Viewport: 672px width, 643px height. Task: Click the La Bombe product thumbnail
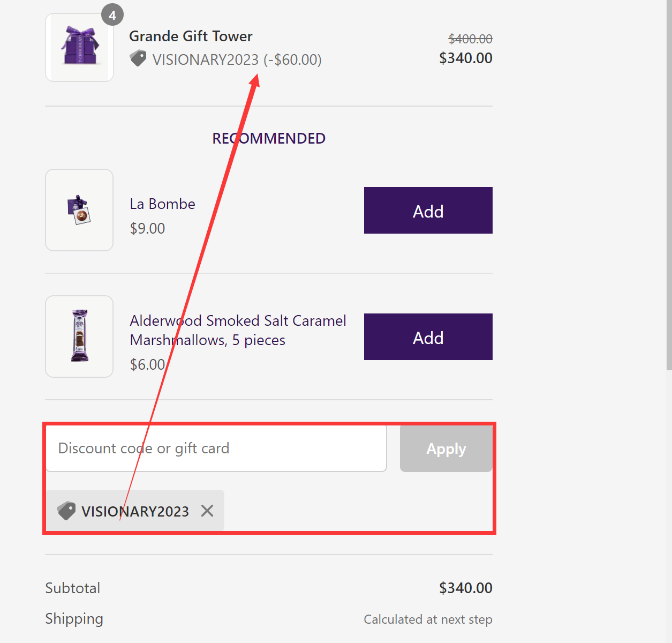click(79, 210)
